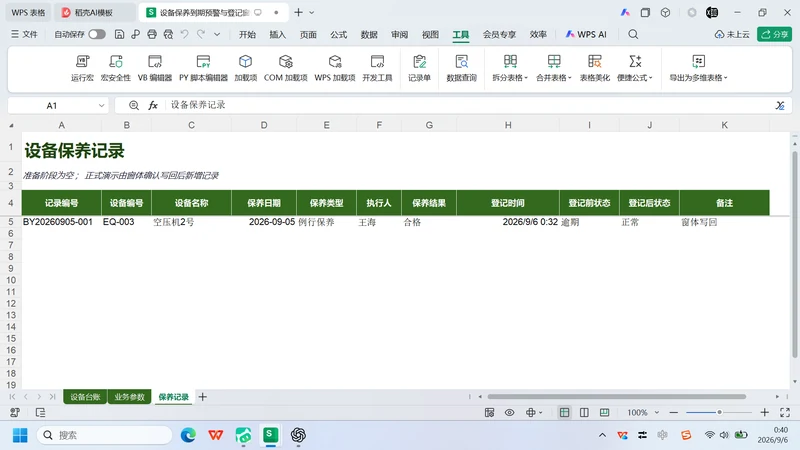Launch the VB 编辑器

pyautogui.click(x=155, y=68)
